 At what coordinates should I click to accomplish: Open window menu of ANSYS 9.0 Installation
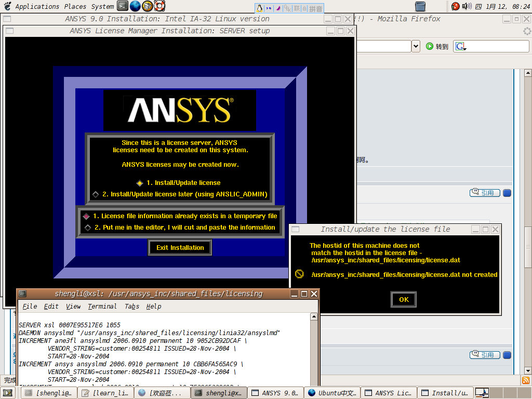tap(7, 19)
